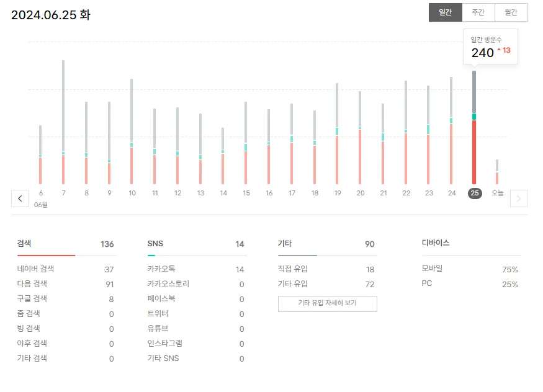Select the bar for June 11

tap(155, 146)
